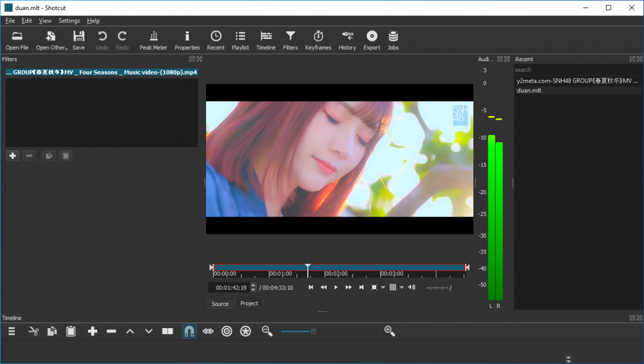Open the Peak Meter panel
The image size is (644, 364).
(153, 41)
